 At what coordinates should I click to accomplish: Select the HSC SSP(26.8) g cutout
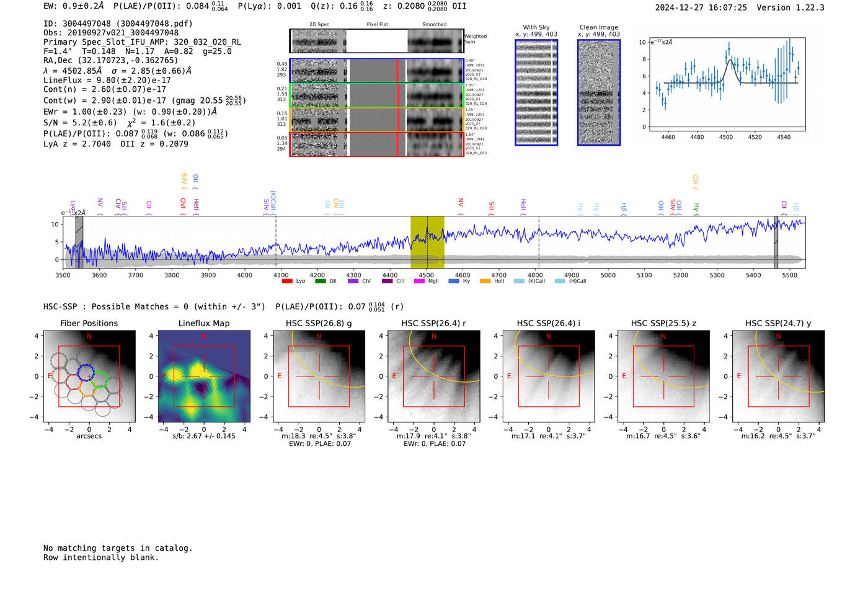(x=319, y=376)
